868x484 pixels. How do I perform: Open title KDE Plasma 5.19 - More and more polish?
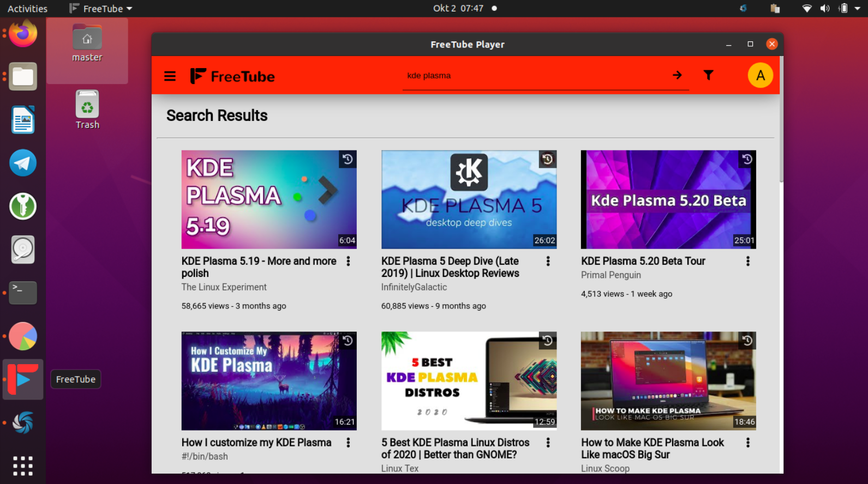coord(259,267)
